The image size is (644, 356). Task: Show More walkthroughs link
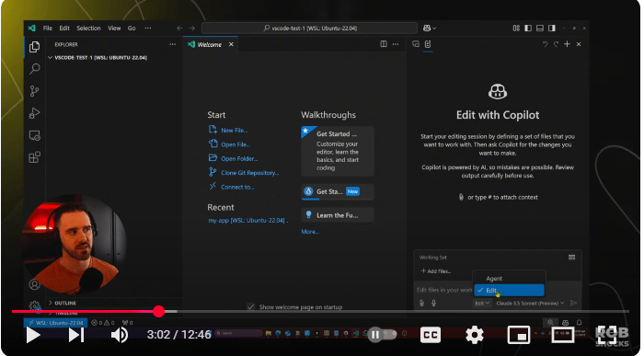tap(310, 232)
